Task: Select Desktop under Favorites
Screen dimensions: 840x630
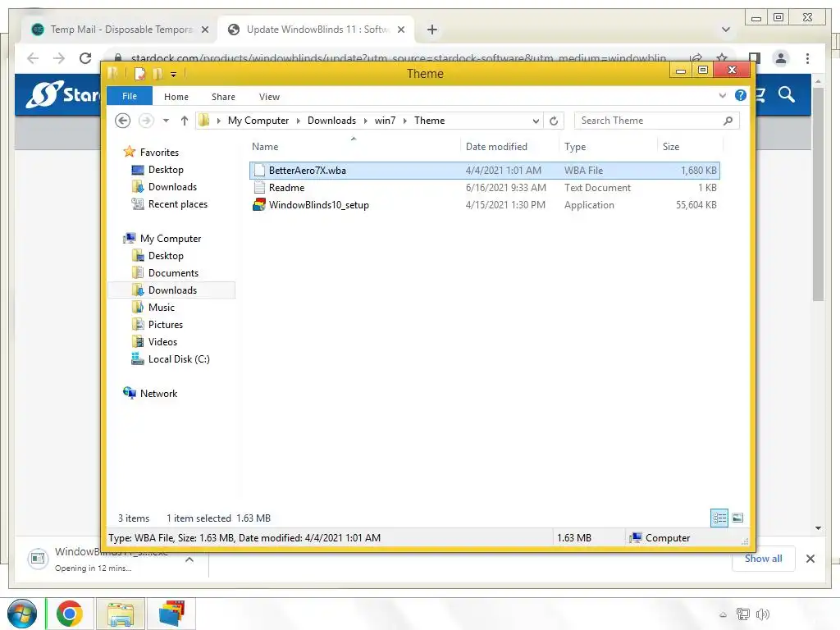Action: [166, 170]
